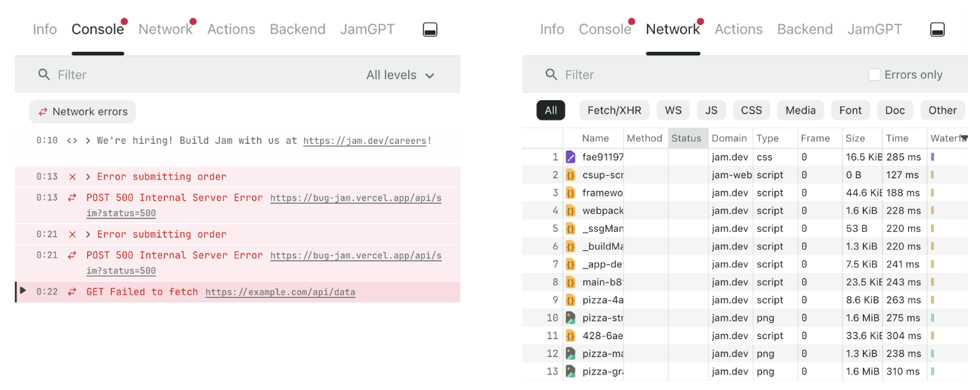Screen dimensions: 980x390
Task: Sort by the Status column header
Action: tap(687, 139)
